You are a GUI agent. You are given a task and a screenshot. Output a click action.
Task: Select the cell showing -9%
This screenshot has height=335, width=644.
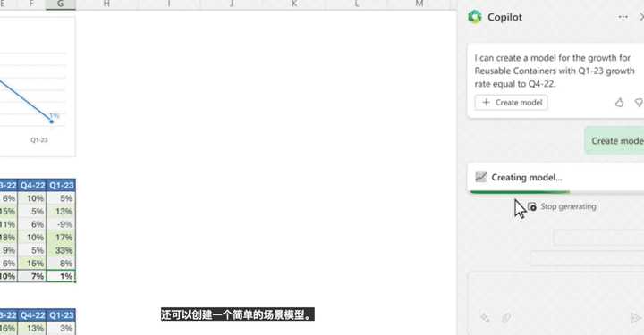coord(61,224)
